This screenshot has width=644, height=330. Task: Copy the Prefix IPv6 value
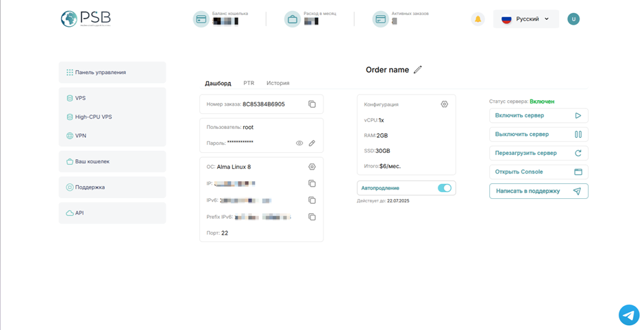pyautogui.click(x=312, y=217)
